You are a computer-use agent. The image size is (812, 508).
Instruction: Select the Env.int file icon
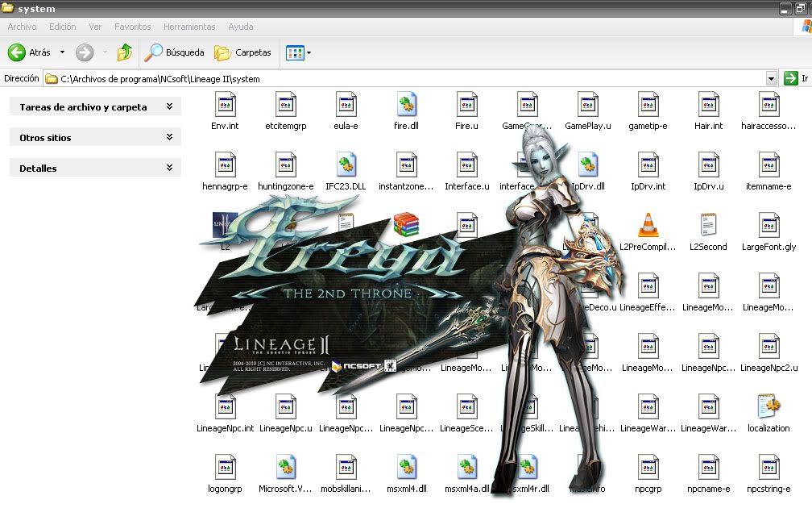[x=226, y=105]
